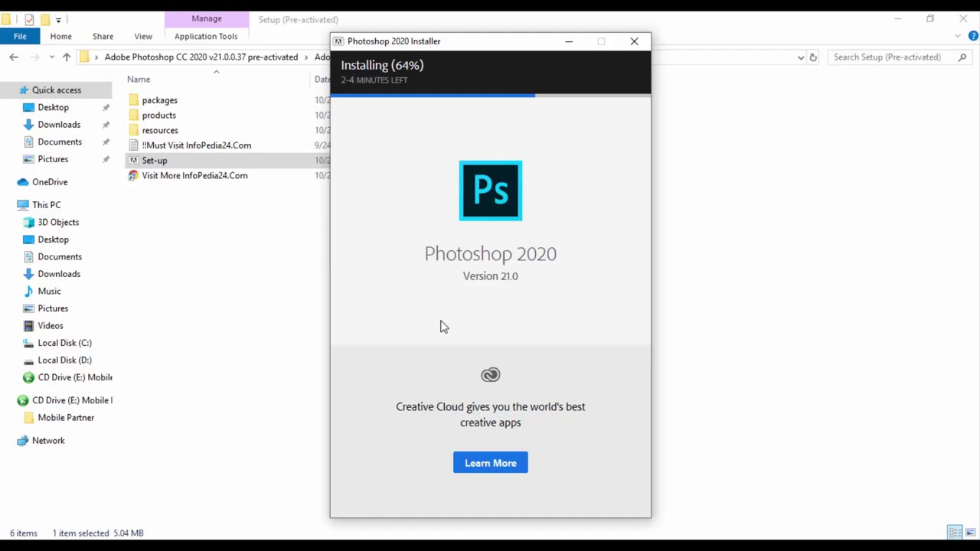
Task: Open CD Drive (E:) listed under This PC
Action: pyautogui.click(x=75, y=377)
